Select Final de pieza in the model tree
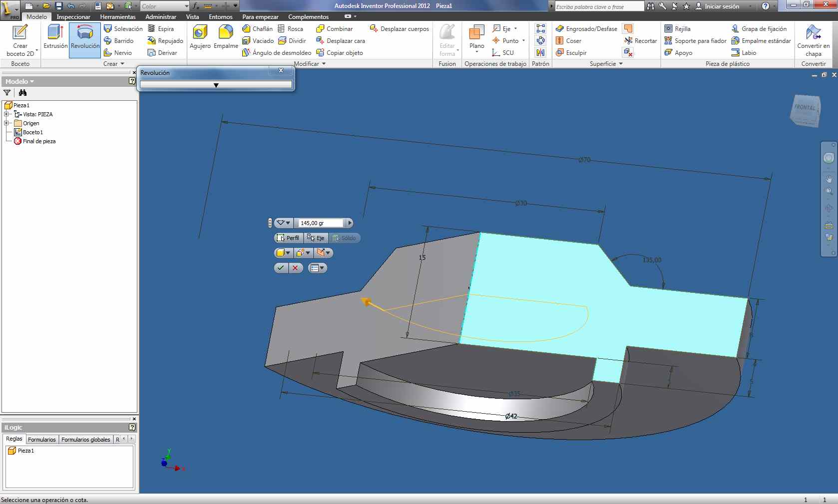The width and height of the screenshot is (838, 504). 34,141
